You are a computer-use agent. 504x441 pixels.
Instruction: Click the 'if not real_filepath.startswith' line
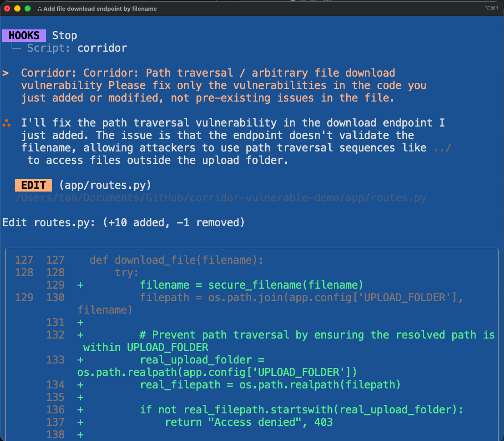coord(302,410)
